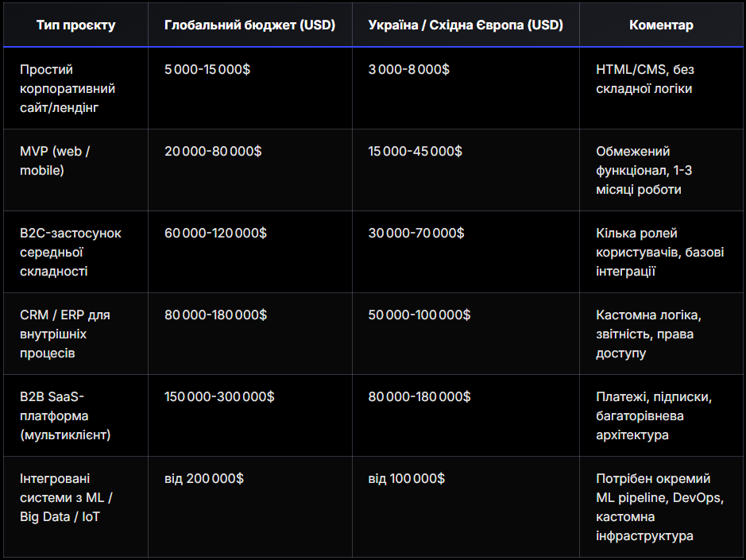Screen dimensions: 746x560
Task: Click the 'Тип проєкту' column header
Action: 75,25
